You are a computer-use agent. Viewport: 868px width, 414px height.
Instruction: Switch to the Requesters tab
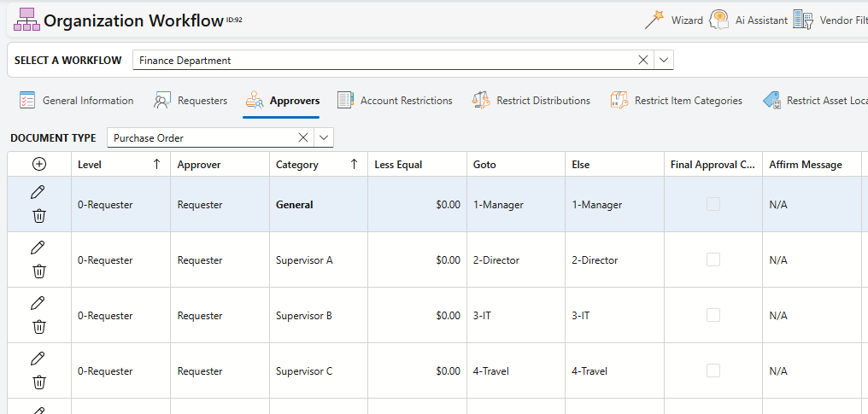[191, 101]
